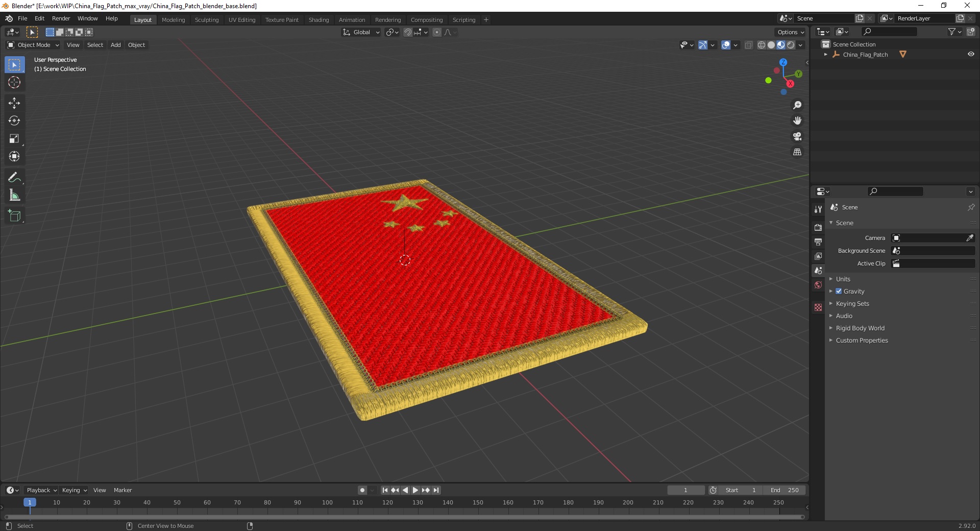This screenshot has width=980, height=531.
Task: Select the Measure ruler tool
Action: click(x=14, y=196)
